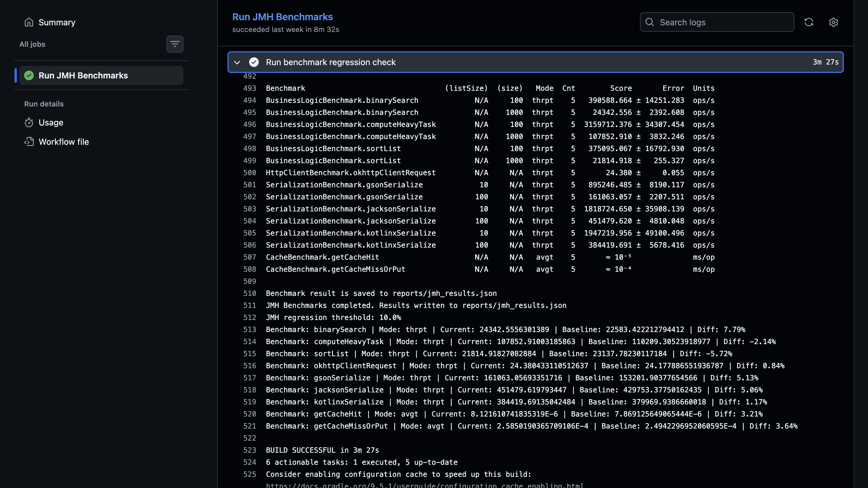Viewport: 868px width, 488px height.
Task: Click the 'Benchmark: getCacheMissOrPut' diff 3.64% line
Action: (532, 426)
